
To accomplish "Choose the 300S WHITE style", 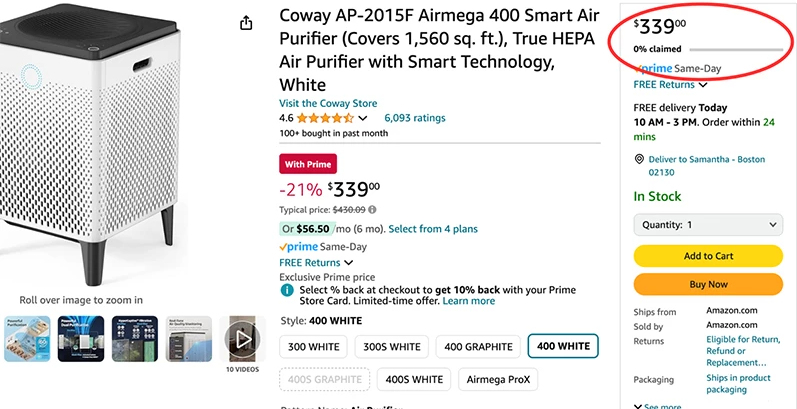I will (391, 347).
